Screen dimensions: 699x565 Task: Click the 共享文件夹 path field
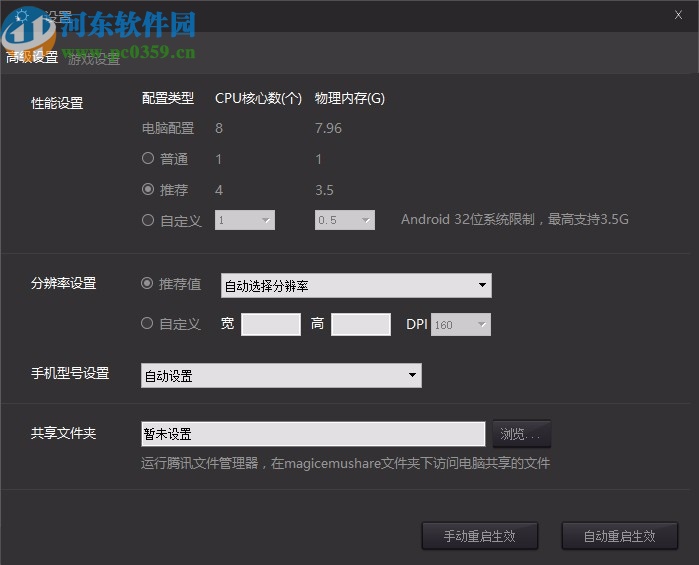pyautogui.click(x=313, y=434)
